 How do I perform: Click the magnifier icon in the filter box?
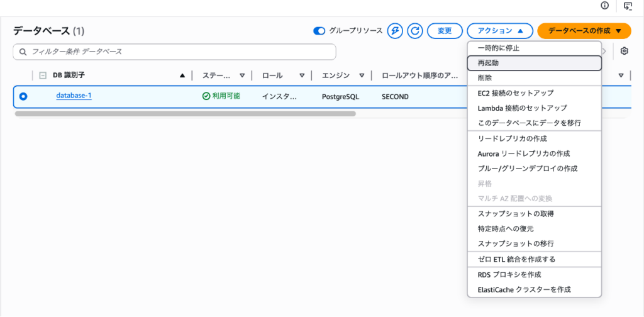(x=23, y=52)
